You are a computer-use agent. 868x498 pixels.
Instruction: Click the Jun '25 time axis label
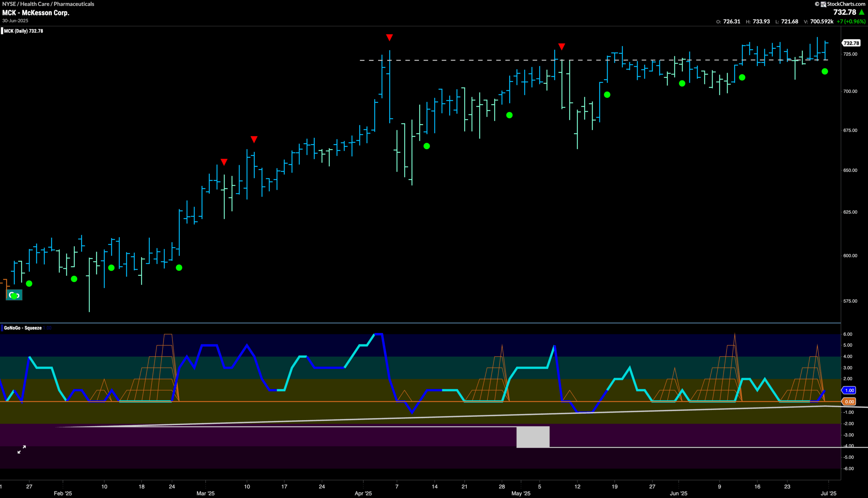(x=678, y=493)
